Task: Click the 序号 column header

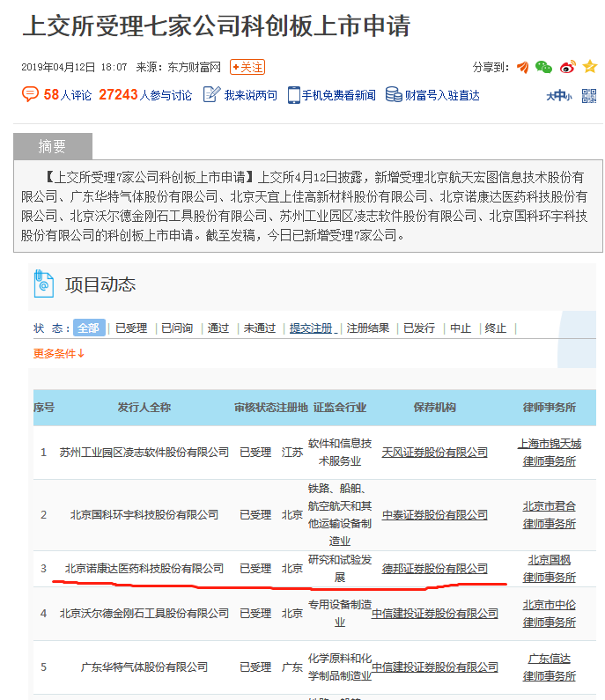Action: click(x=44, y=407)
